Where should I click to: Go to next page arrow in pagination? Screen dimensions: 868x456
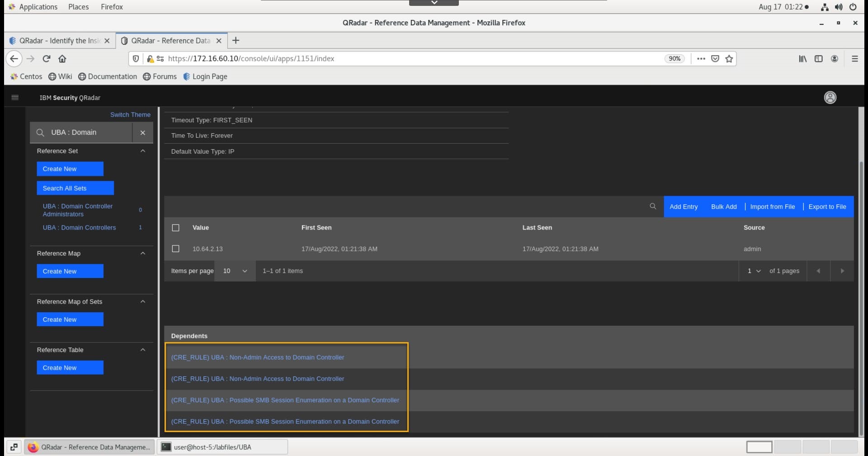842,271
